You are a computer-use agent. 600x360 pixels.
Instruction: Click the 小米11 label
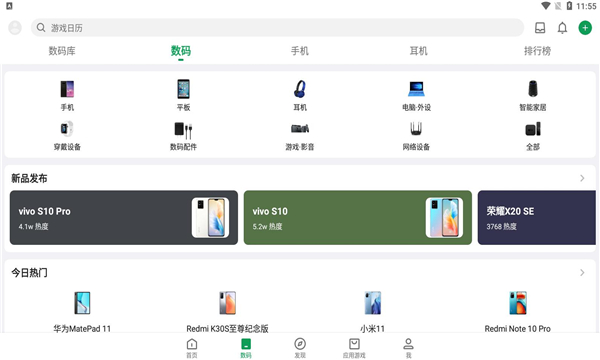(x=372, y=329)
